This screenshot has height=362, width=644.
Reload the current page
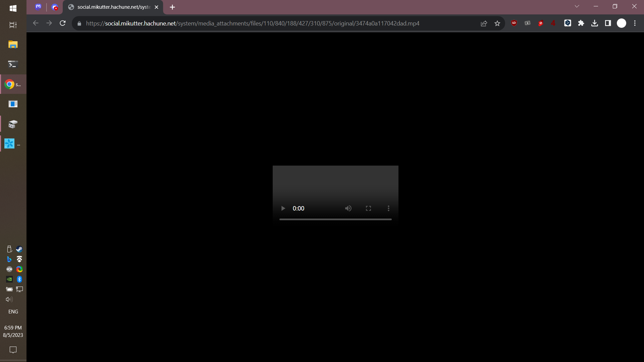(62, 23)
